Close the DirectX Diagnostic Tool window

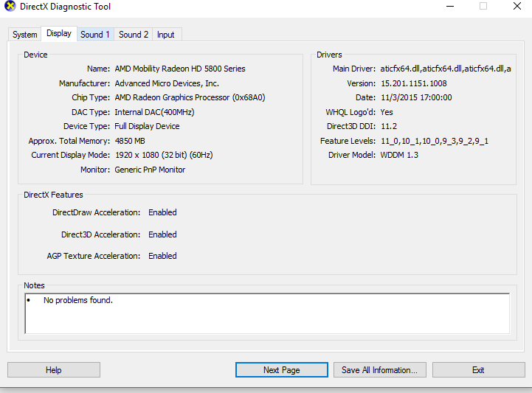point(517,7)
